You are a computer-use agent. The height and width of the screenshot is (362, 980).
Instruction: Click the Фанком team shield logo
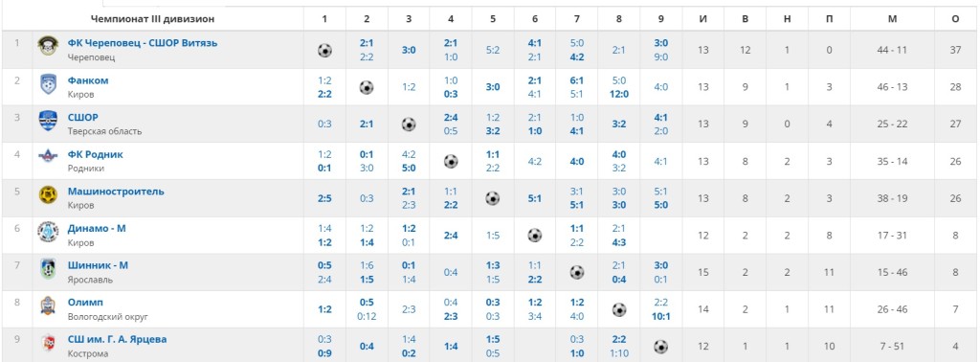coord(48,83)
